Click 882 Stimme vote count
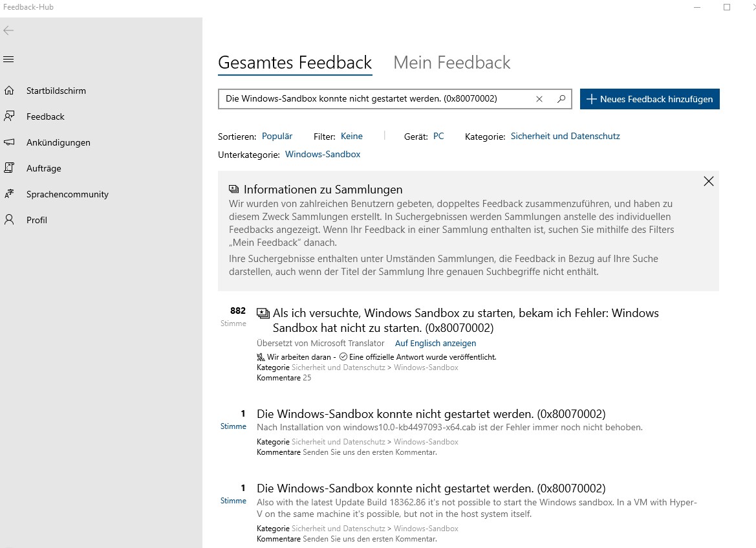 (233, 316)
